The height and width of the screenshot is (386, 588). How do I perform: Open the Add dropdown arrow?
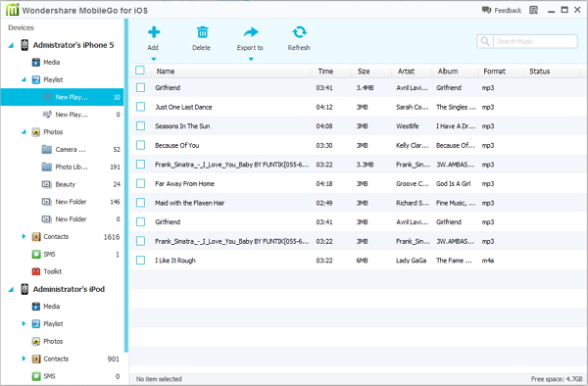coord(154,59)
